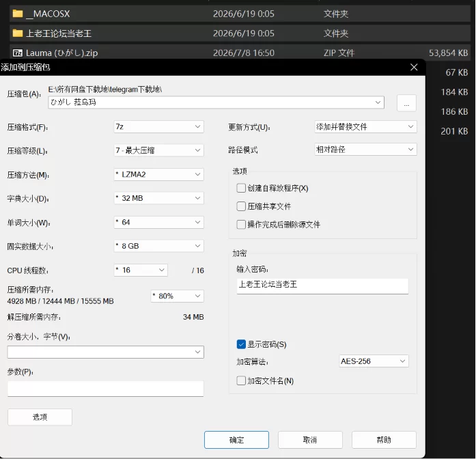Image resolution: width=476 pixels, height=459 pixels.
Task: Enable 操作完成后删除源文件 checkbox
Action: point(241,225)
